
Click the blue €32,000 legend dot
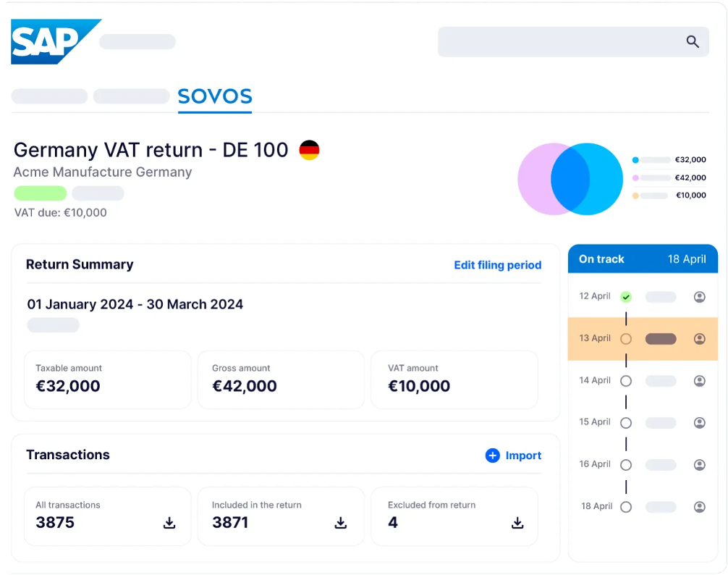coord(635,160)
